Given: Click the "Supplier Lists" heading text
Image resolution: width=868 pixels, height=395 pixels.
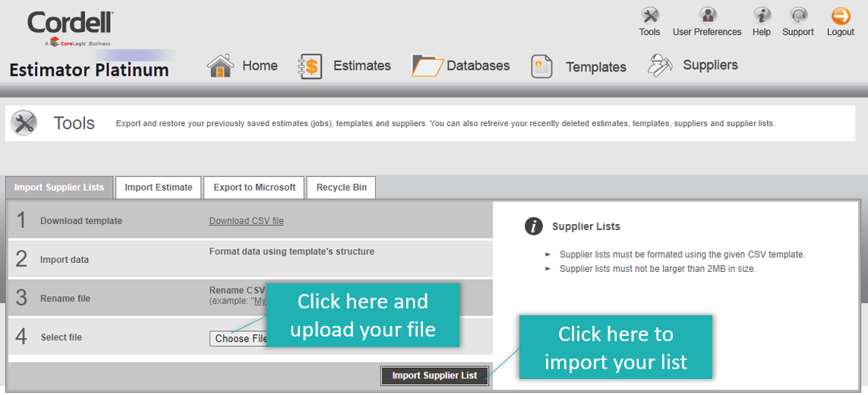Looking at the screenshot, I should pos(586,226).
